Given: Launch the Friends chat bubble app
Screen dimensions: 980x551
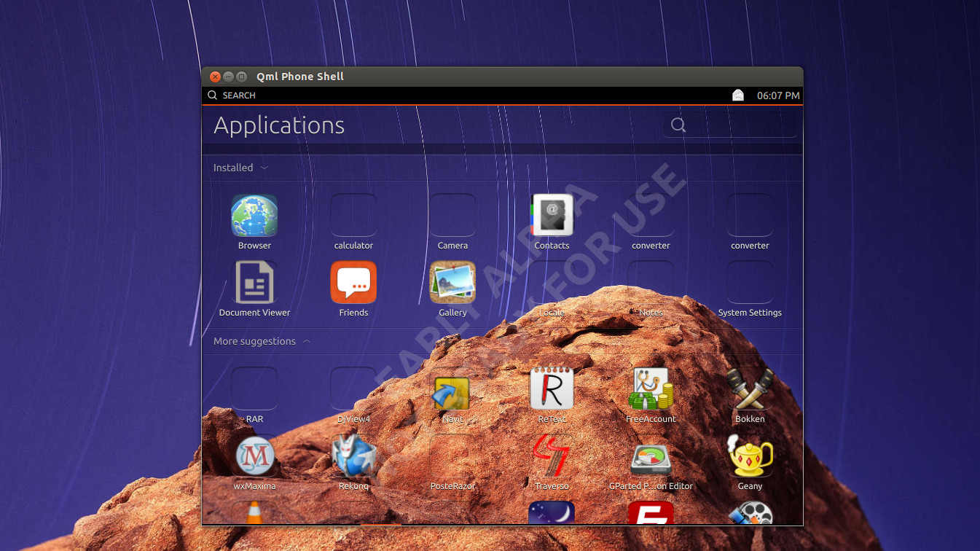Looking at the screenshot, I should (x=353, y=283).
